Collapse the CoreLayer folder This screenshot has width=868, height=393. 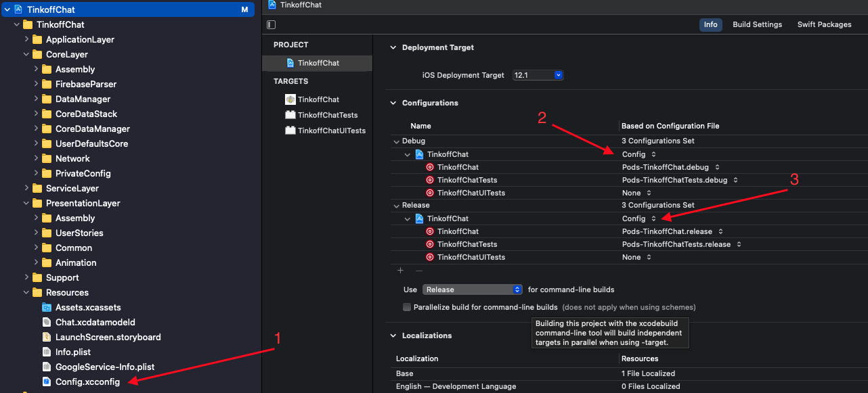coord(26,54)
